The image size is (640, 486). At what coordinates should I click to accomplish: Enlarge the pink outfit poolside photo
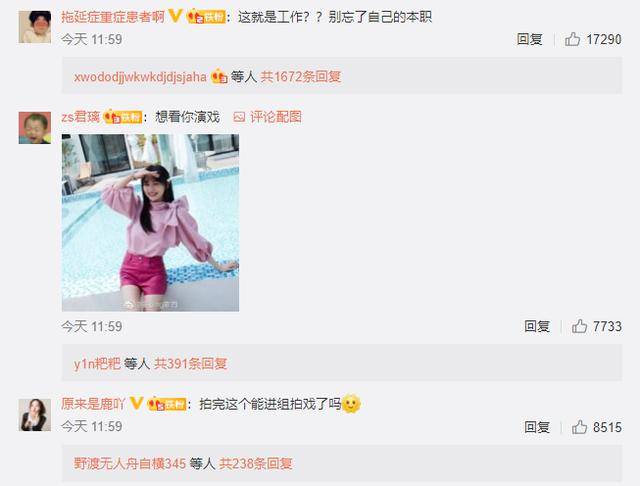click(x=150, y=223)
